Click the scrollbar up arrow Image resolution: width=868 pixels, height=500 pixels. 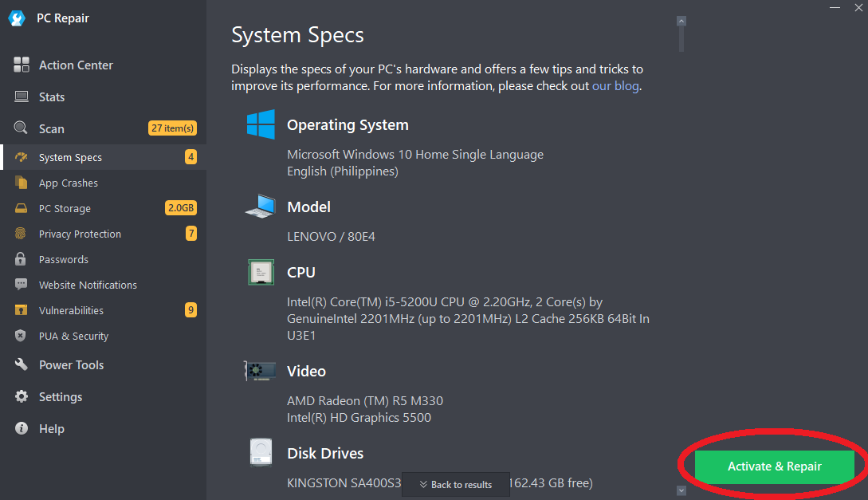point(681,21)
